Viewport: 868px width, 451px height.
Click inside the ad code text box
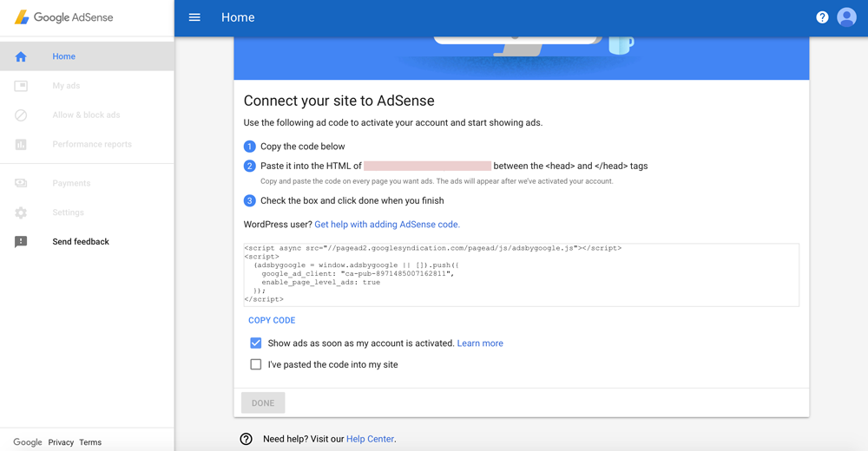pyautogui.click(x=522, y=274)
